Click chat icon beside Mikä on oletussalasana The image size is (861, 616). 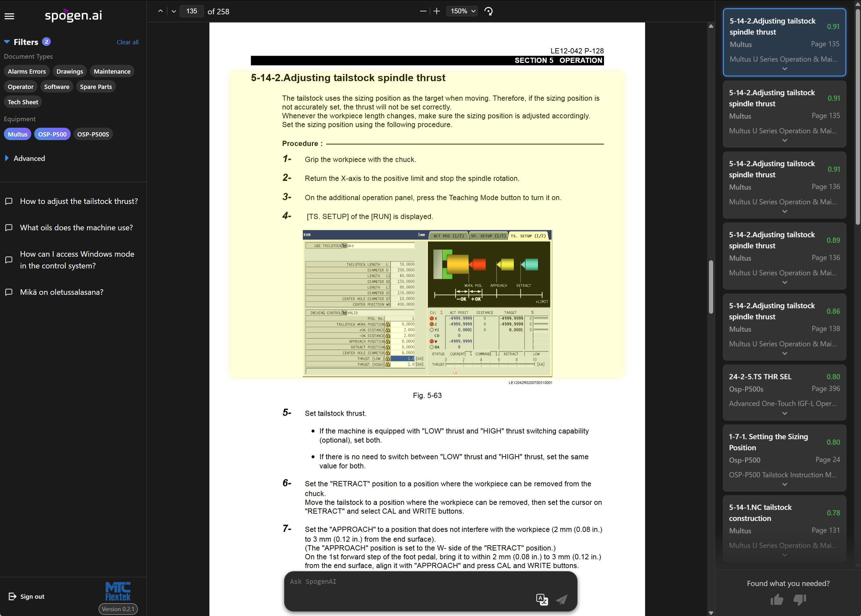(x=9, y=292)
